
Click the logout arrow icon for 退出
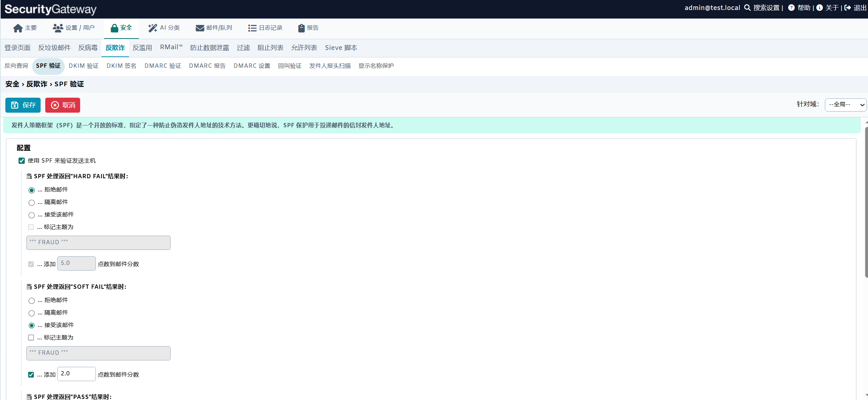click(x=848, y=8)
